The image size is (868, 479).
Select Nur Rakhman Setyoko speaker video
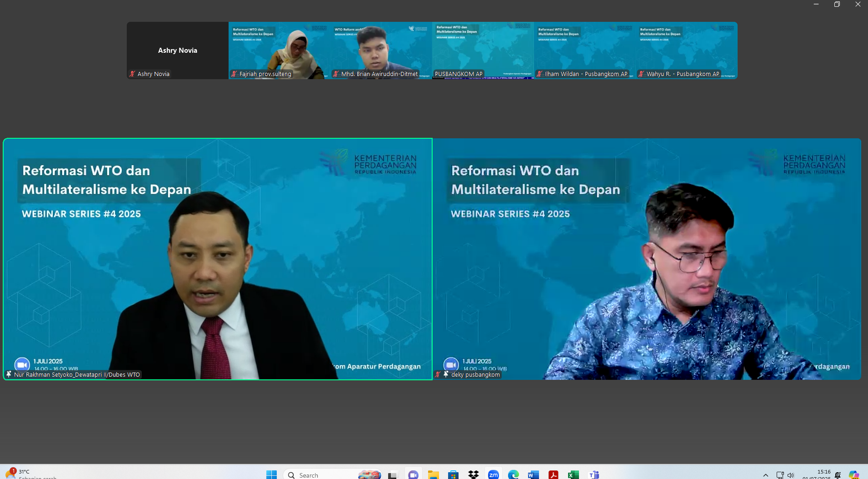tap(218, 259)
